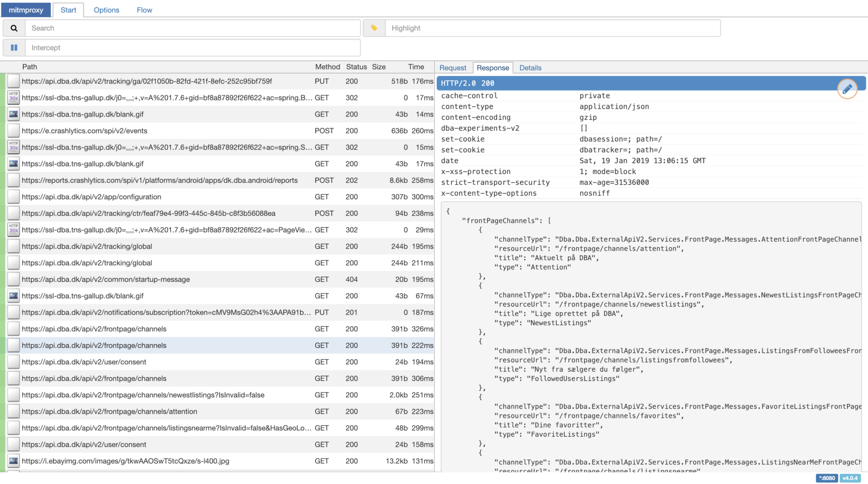
Task: Click the HTTP 30x redirect icon in the second row
Action: point(14,98)
